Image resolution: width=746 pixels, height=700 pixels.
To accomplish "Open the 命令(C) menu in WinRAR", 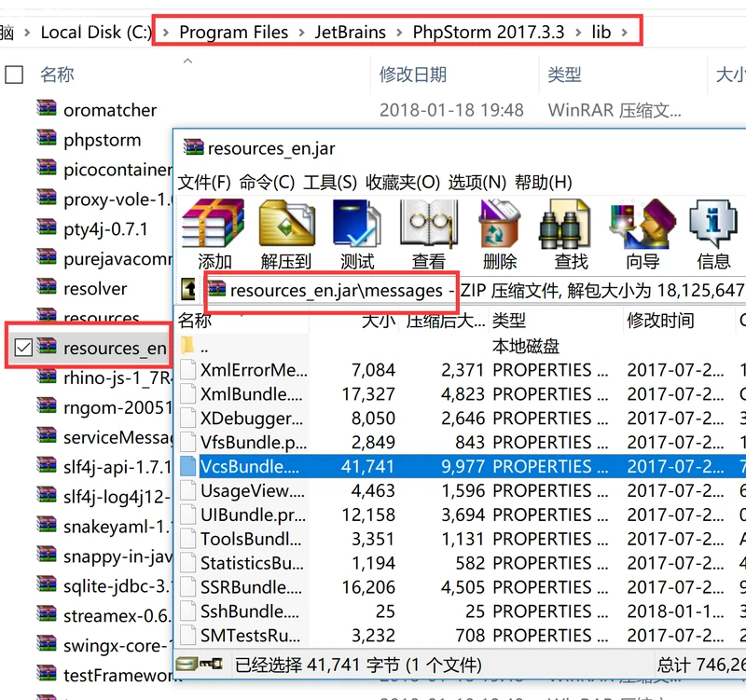I will click(267, 182).
